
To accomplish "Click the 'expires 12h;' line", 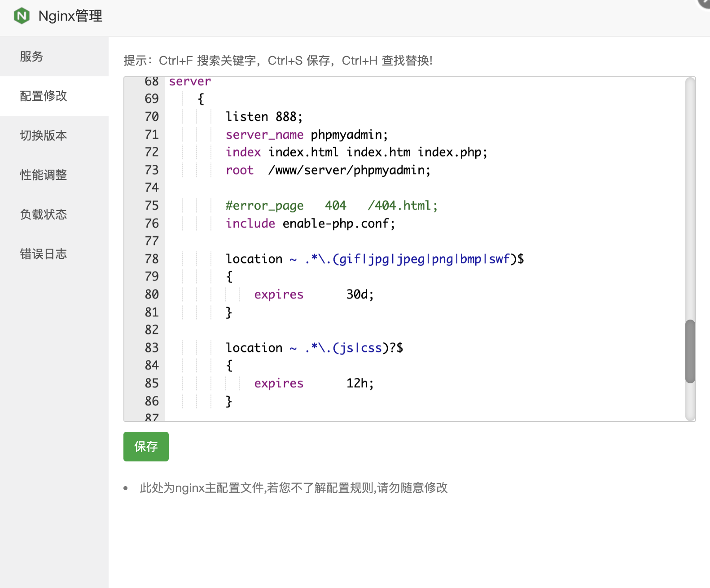I will (x=314, y=383).
